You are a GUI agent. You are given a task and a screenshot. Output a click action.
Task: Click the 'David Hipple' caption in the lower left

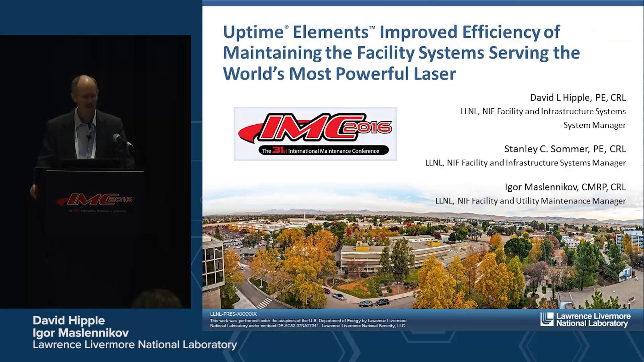coord(68,320)
